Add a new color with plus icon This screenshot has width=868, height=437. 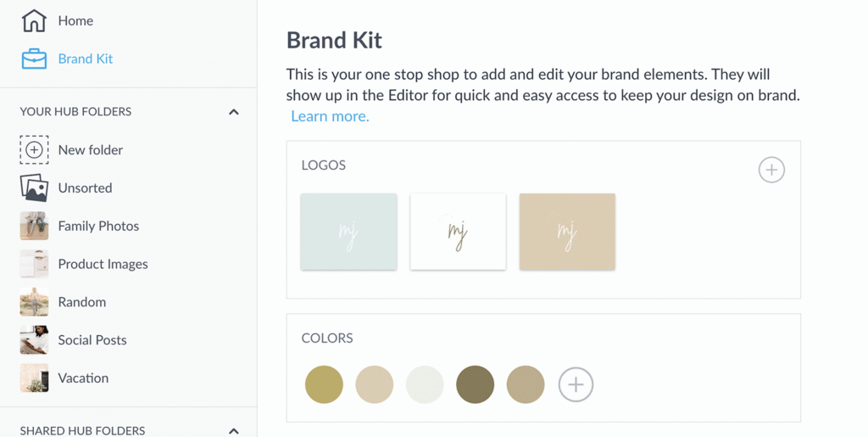pyautogui.click(x=576, y=384)
